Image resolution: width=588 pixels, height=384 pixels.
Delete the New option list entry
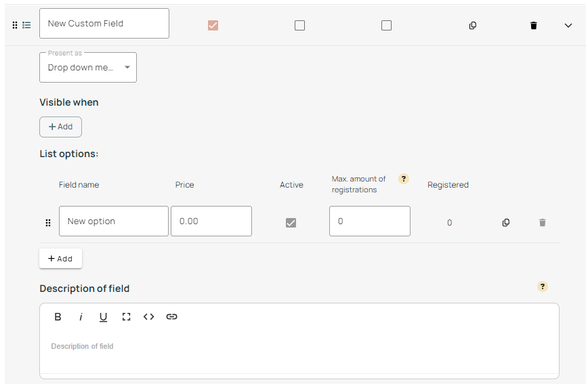pos(542,223)
